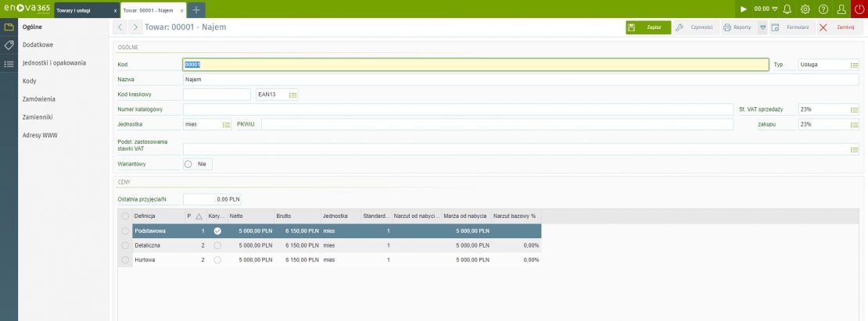This screenshot has width=868, height=321.
Task: Click into the Nazwa input field
Action: [x=469, y=79]
